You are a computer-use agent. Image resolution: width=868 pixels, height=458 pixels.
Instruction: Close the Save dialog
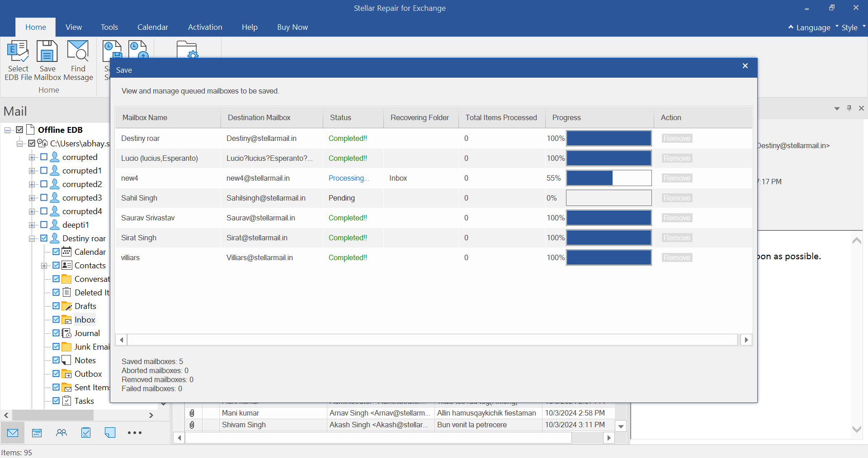(745, 66)
